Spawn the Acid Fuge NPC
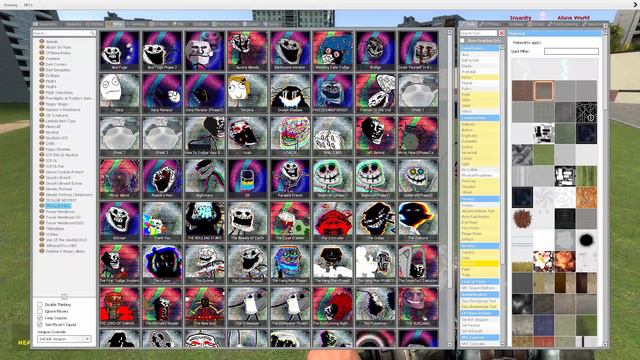This screenshot has height=360, width=640. tap(119, 51)
